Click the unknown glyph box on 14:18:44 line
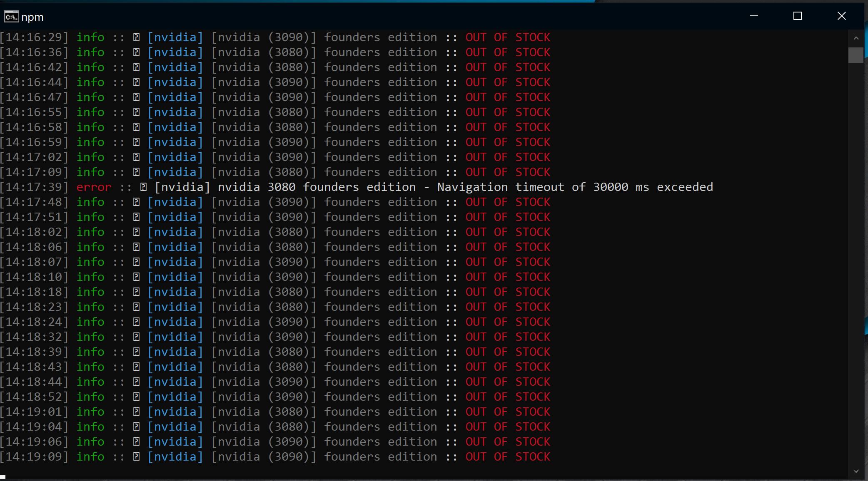The height and width of the screenshot is (481, 868). point(136,382)
